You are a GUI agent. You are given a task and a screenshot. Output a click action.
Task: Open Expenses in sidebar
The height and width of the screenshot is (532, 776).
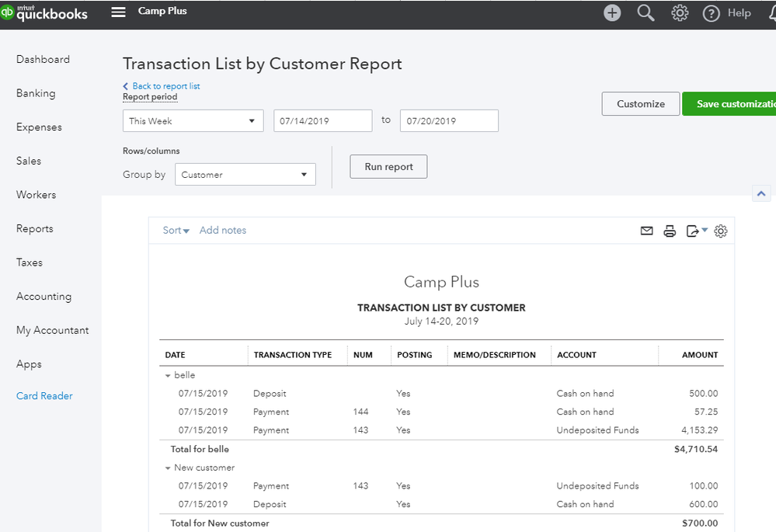[x=39, y=127]
